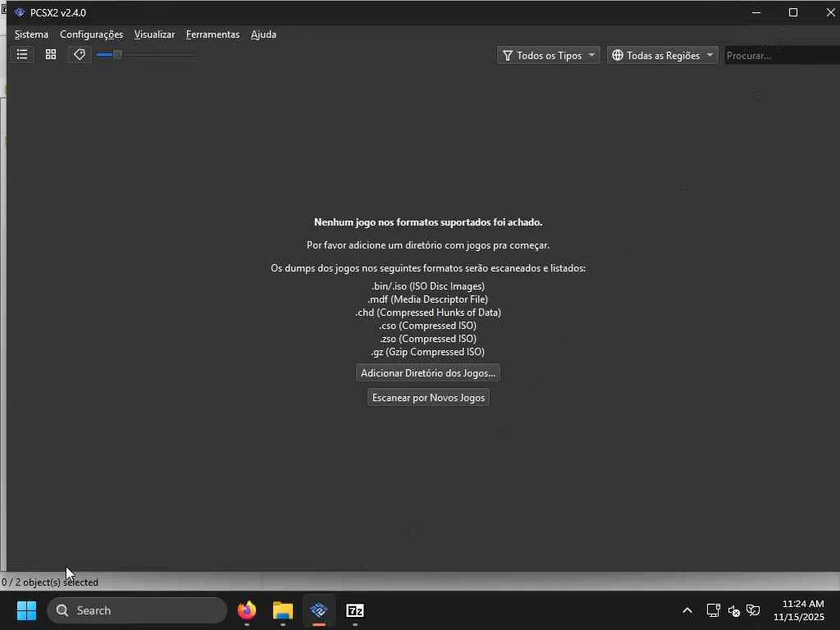Click the funnel icon in type filter
This screenshot has height=630, width=840.
(508, 55)
